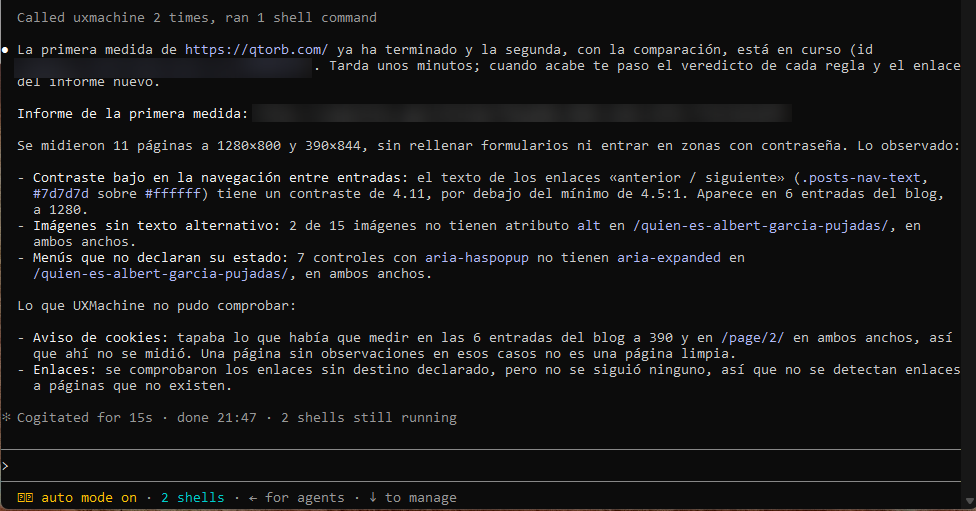Click the .posts-nav-text selector text
Screen dimensions: 976x511
(861, 178)
